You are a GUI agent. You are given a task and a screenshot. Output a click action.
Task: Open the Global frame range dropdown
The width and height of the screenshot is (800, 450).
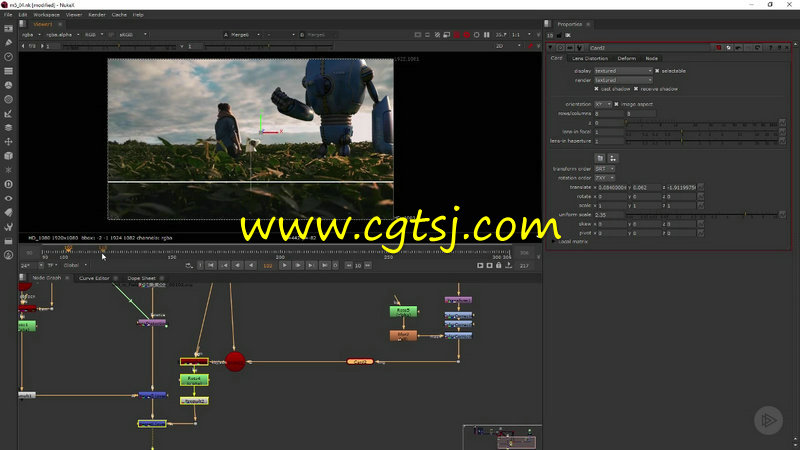pos(75,265)
